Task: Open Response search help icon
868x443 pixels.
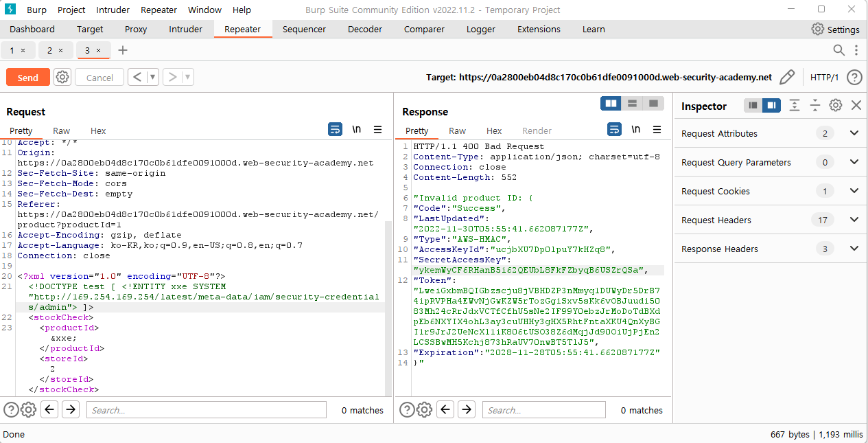Action: (x=407, y=410)
